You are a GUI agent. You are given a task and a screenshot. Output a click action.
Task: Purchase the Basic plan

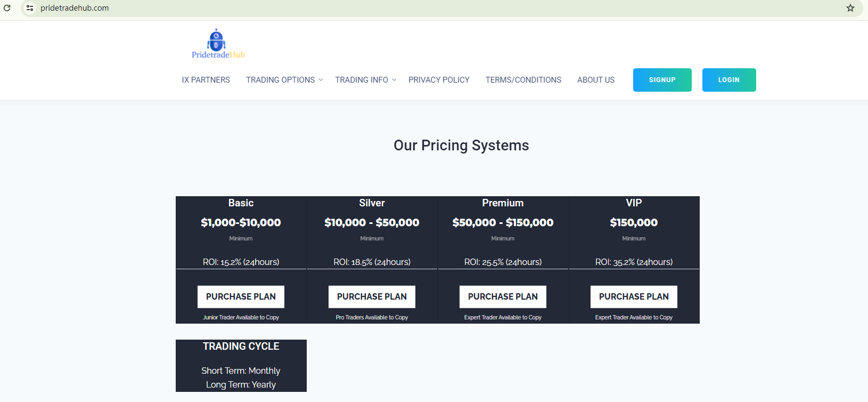click(x=241, y=296)
